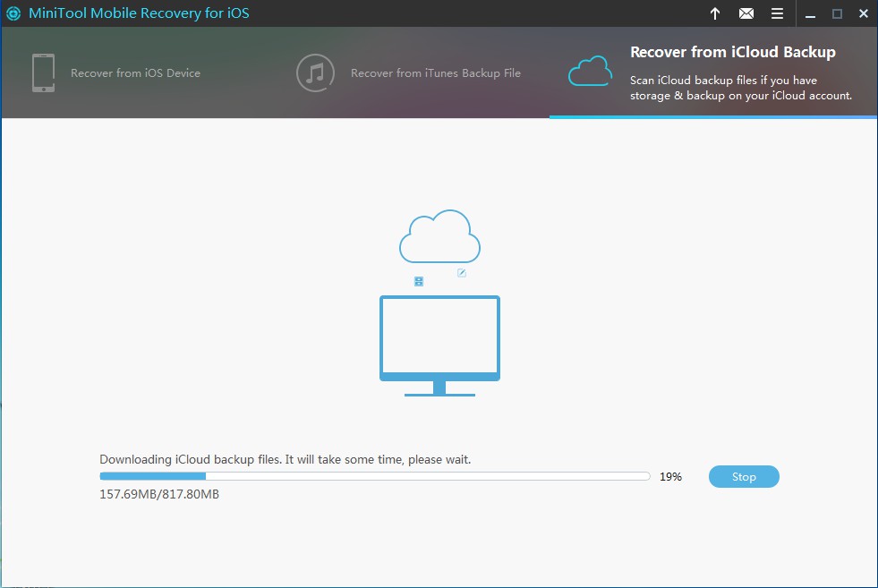This screenshot has width=878, height=588.
Task: Click the MiniTool Mobile Recovery for iOS title
Action: [x=139, y=13]
